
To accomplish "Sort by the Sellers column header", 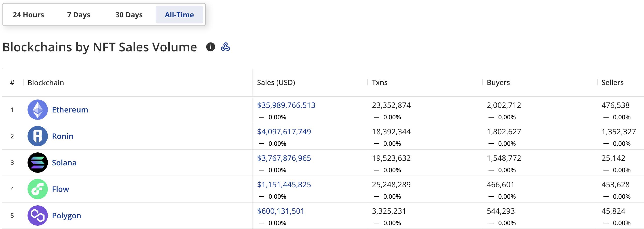I will [x=612, y=82].
